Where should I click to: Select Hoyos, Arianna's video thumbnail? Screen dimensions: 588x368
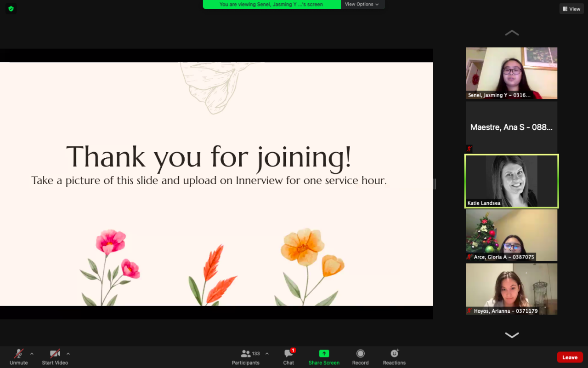[x=512, y=289]
